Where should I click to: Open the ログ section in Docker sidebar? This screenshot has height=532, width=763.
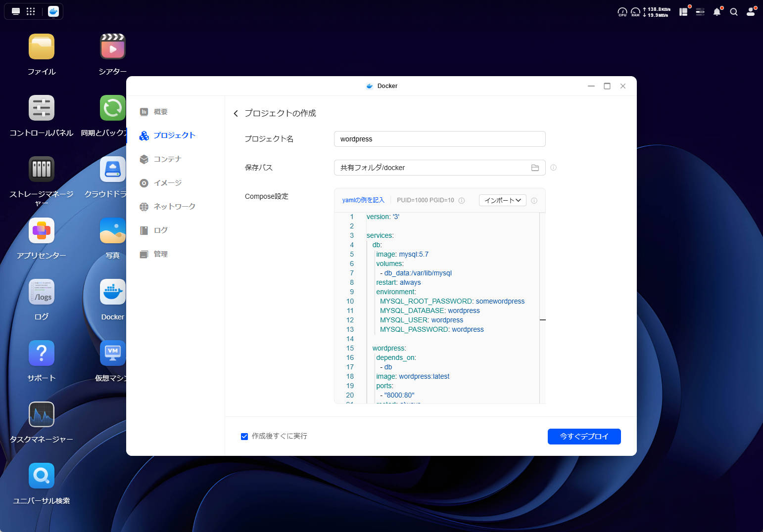(154, 230)
